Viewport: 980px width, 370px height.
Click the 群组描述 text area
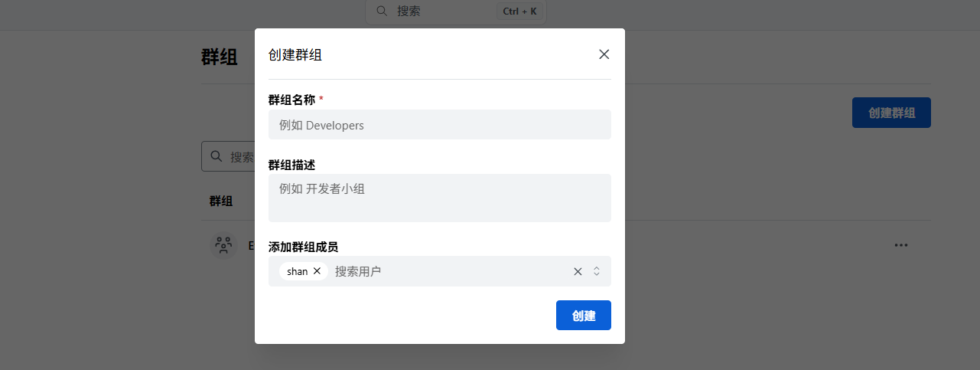click(439, 198)
